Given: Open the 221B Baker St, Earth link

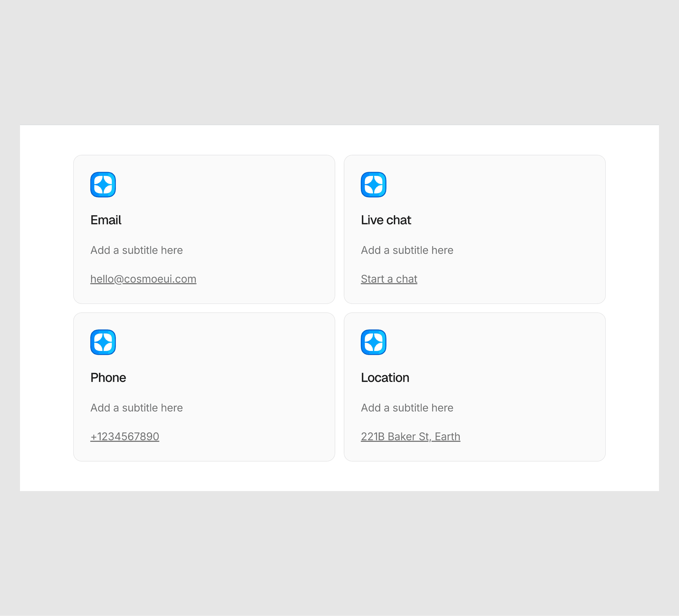Looking at the screenshot, I should (410, 437).
